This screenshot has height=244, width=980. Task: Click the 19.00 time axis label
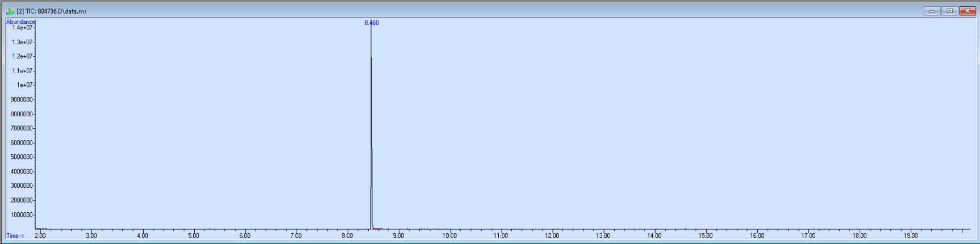click(x=910, y=235)
